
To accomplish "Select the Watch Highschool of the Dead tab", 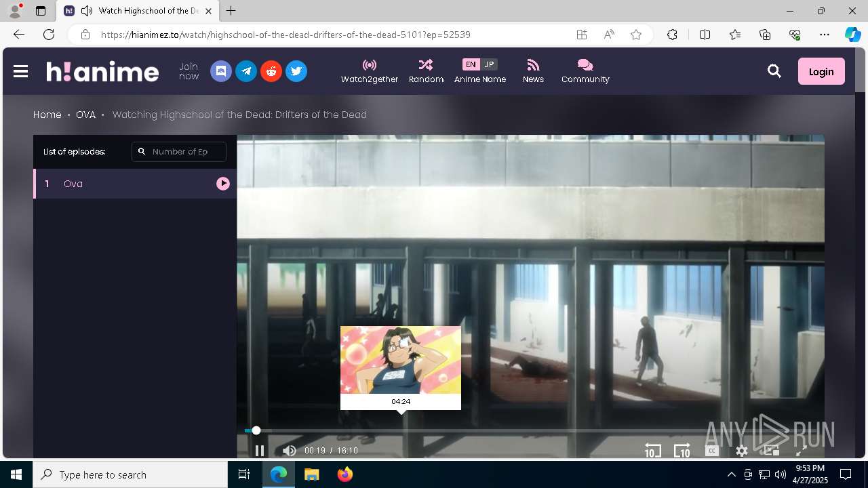I will tap(138, 11).
